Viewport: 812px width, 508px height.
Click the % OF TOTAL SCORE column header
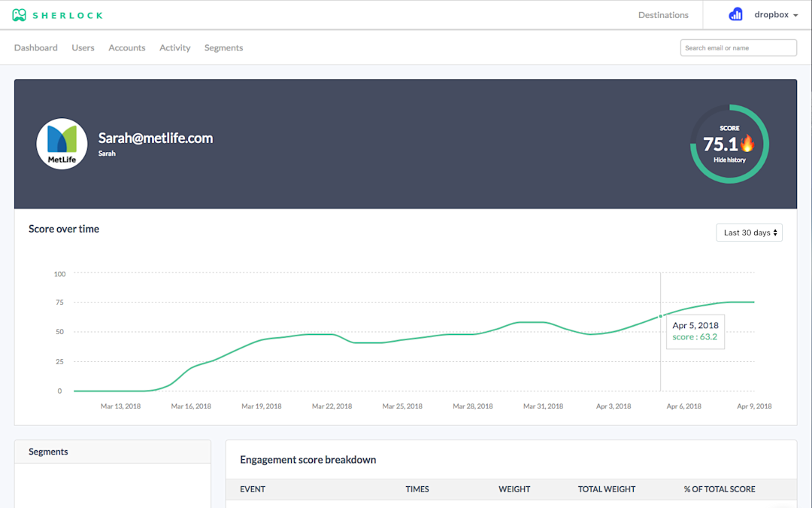click(x=720, y=489)
